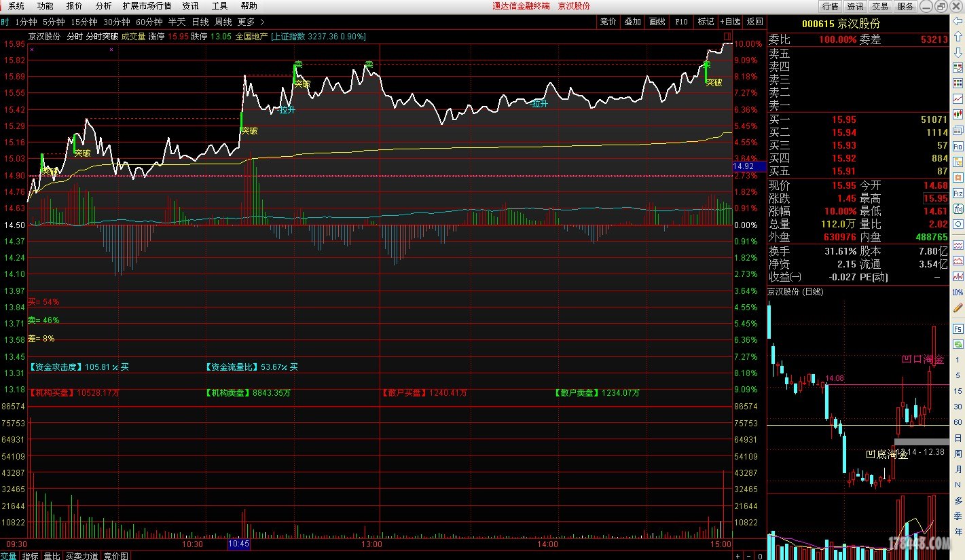Image resolution: width=965 pixels, height=560 pixels.
Task: Select the 周 weekly period in right sidebar
Action: 958,453
